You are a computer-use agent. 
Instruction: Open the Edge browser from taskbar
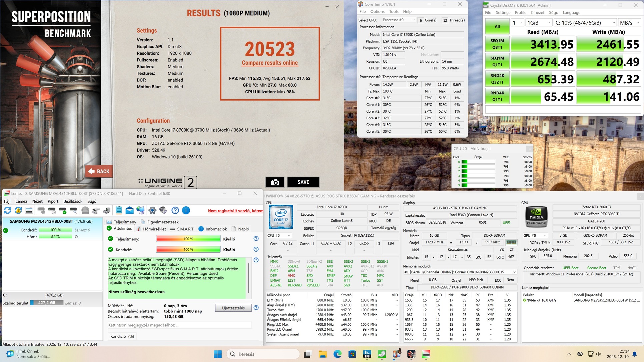pos(337,354)
